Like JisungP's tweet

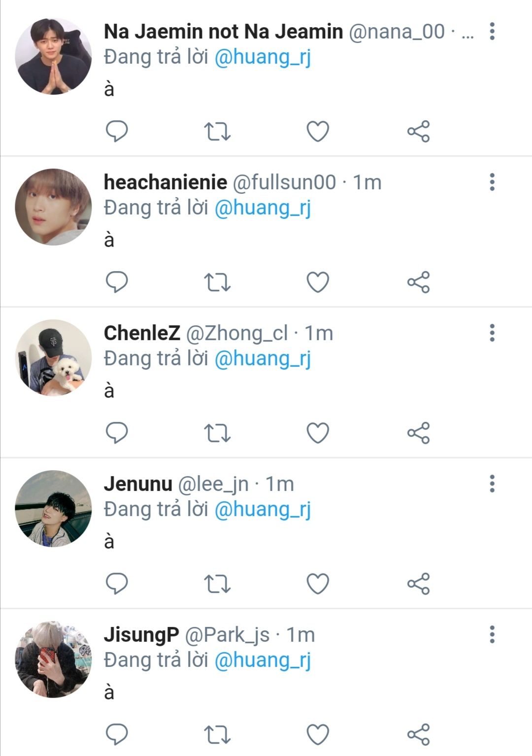[x=318, y=734]
